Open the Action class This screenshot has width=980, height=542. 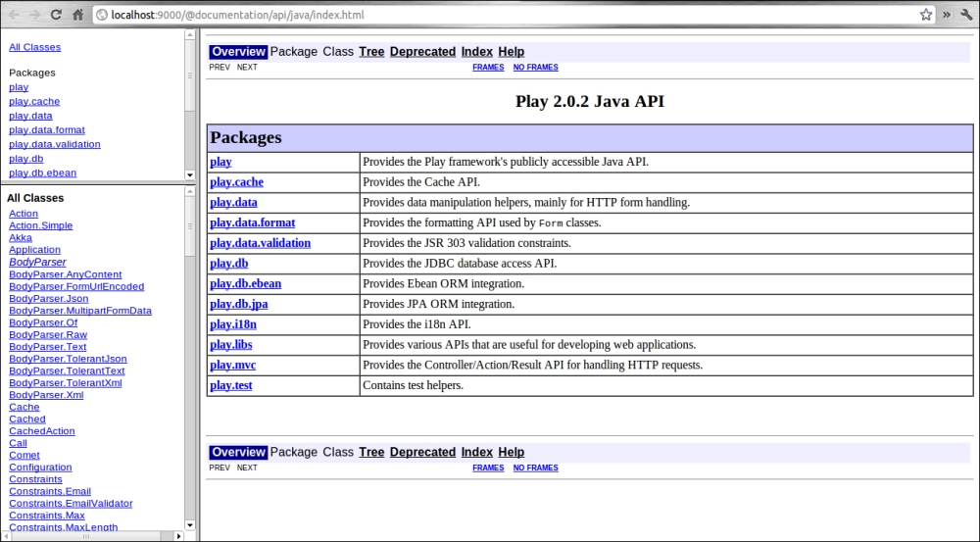click(x=24, y=214)
